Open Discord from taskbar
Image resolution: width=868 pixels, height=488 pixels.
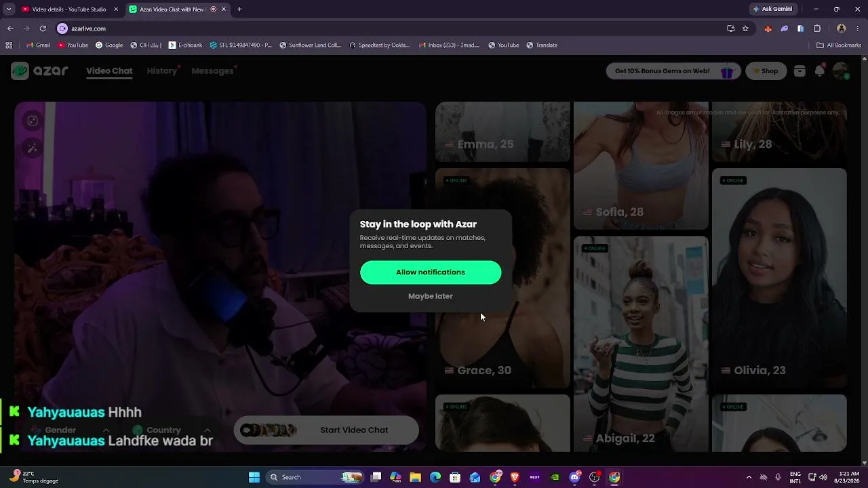click(574, 477)
